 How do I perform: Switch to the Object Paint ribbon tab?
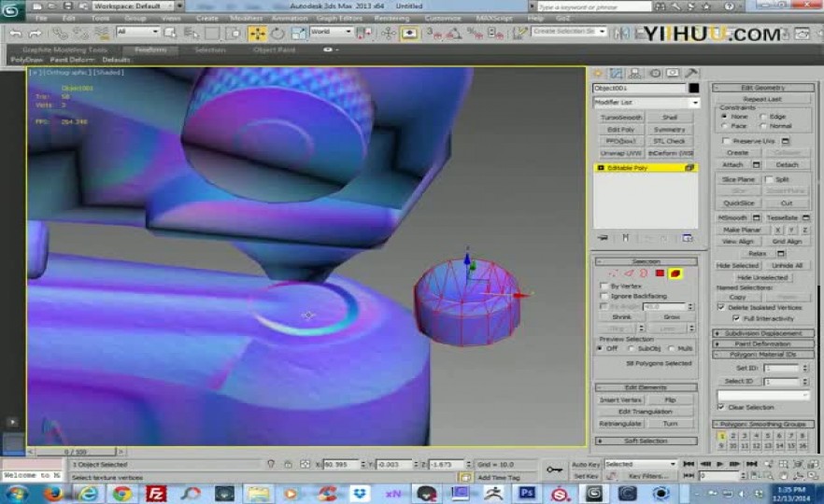(x=275, y=49)
